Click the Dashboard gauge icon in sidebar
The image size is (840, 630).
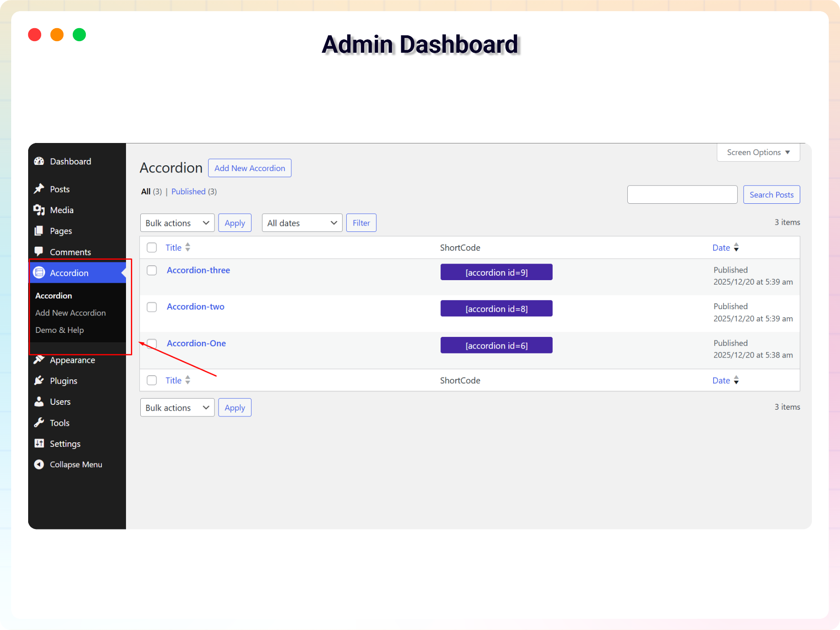coord(39,161)
